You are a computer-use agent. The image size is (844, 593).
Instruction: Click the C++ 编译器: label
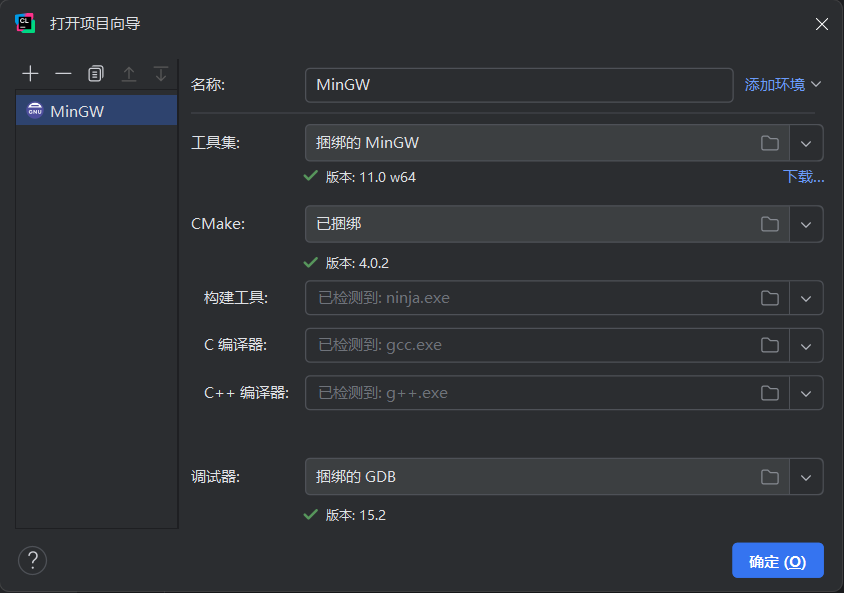[247, 393]
